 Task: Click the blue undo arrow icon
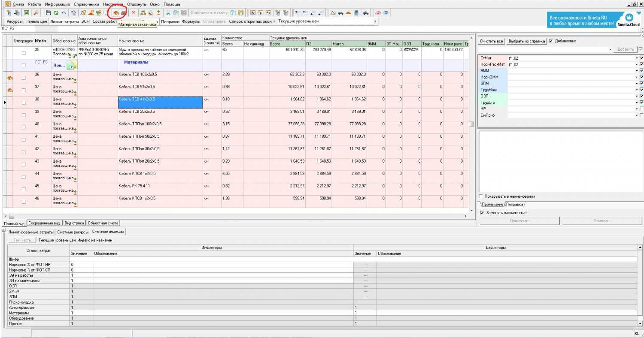point(64,13)
